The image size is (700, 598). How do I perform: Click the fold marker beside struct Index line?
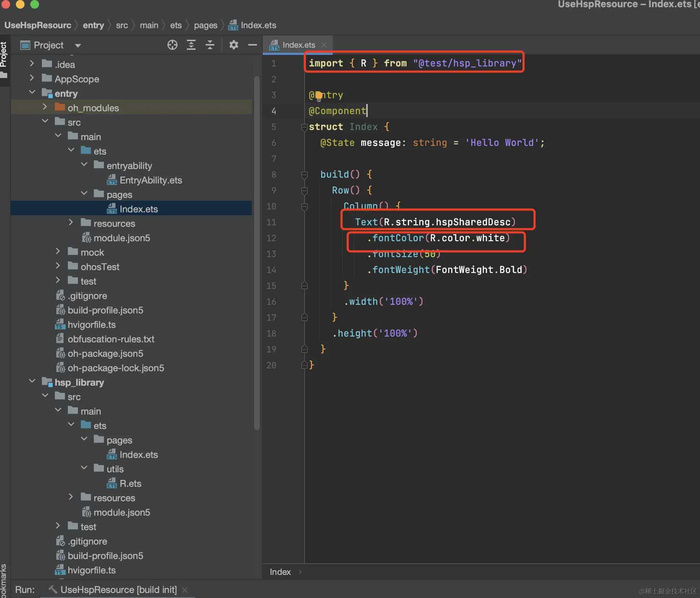(x=304, y=127)
